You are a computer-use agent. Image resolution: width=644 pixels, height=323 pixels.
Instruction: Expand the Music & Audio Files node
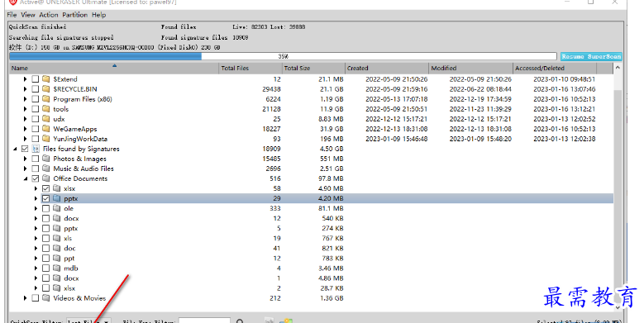[25, 169]
